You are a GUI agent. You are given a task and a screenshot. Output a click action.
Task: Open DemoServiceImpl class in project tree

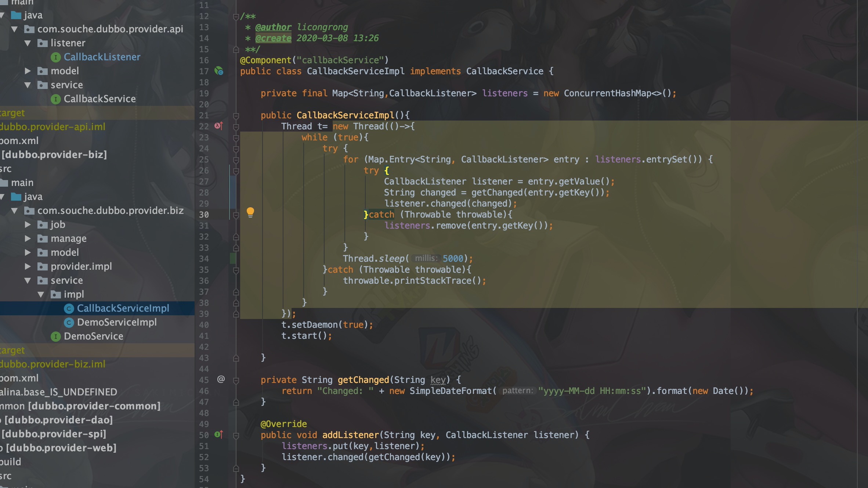116,322
